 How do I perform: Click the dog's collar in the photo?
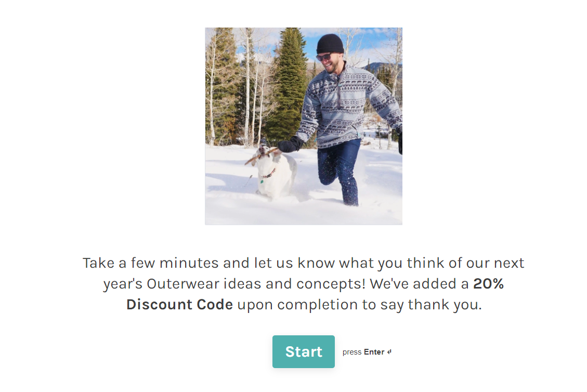(268, 174)
